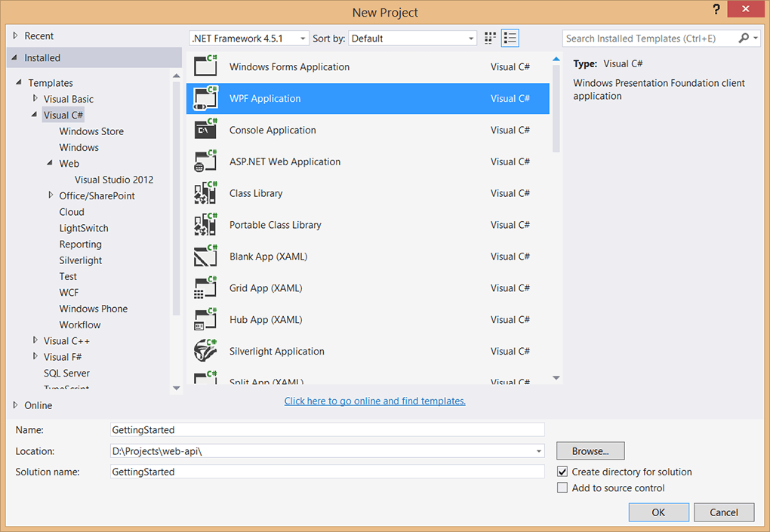Viewport: 770px width, 532px height.
Task: Open the Location path dropdown arrow
Action: (539, 451)
